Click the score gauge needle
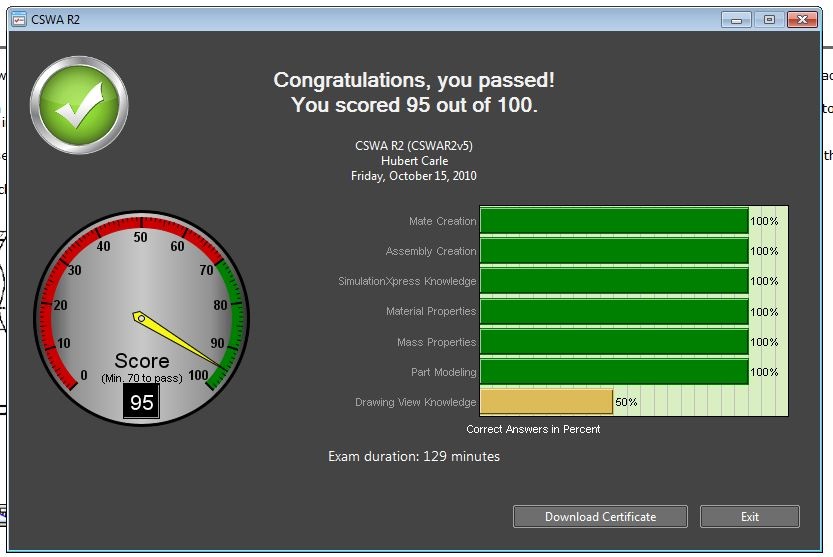This screenshot has width=833, height=557. pos(180,340)
